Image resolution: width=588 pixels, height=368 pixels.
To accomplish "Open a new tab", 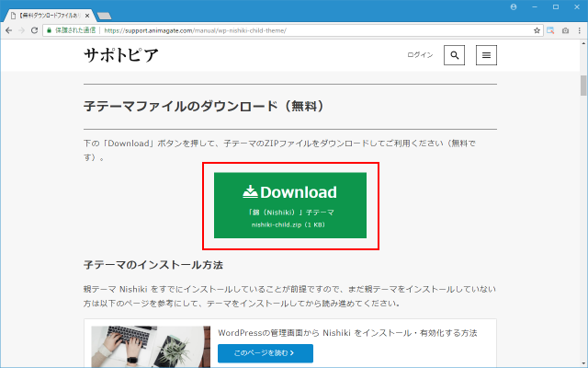I will pyautogui.click(x=104, y=16).
